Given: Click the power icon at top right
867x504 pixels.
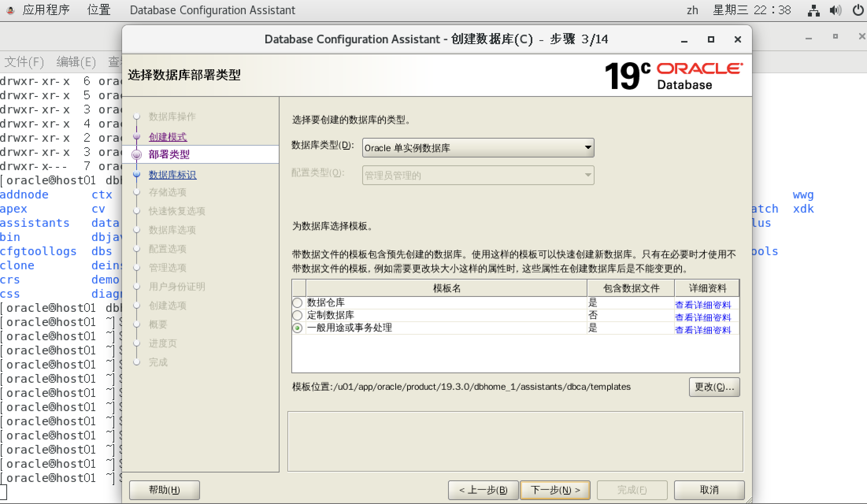Looking at the screenshot, I should pos(858,10).
